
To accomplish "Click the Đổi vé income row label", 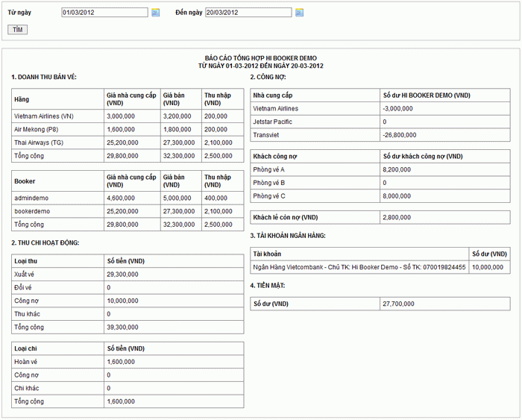I will tap(22, 287).
